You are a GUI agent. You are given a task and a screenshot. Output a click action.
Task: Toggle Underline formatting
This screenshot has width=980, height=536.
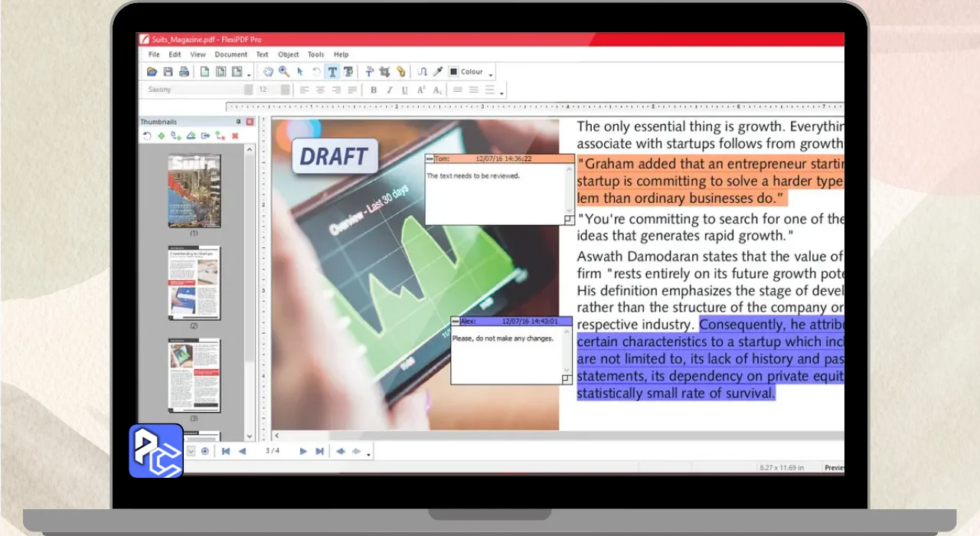coord(405,90)
